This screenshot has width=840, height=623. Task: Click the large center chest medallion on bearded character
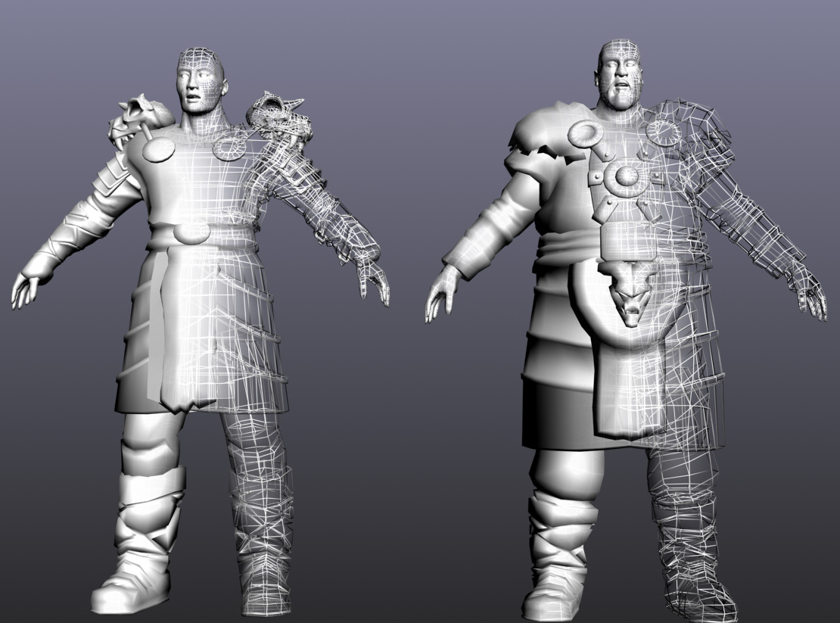(x=627, y=176)
